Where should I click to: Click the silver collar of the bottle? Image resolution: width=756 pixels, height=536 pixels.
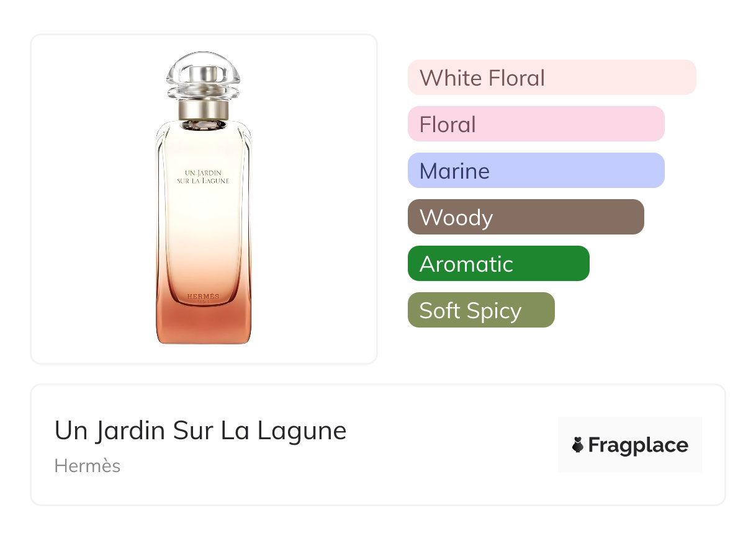click(x=204, y=110)
